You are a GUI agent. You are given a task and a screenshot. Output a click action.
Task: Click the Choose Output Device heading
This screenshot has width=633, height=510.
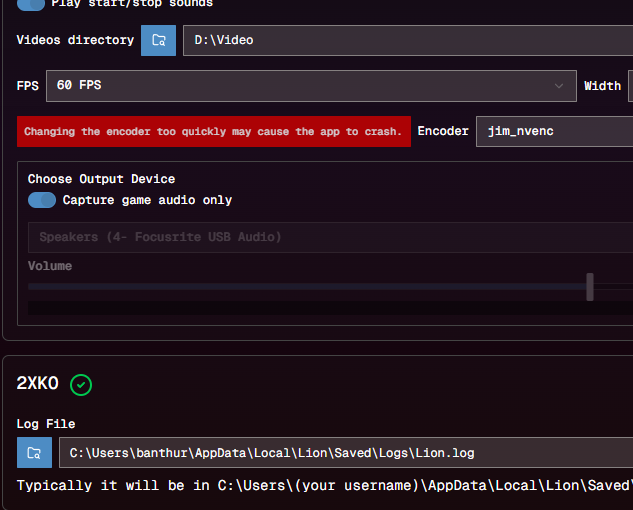point(101,179)
